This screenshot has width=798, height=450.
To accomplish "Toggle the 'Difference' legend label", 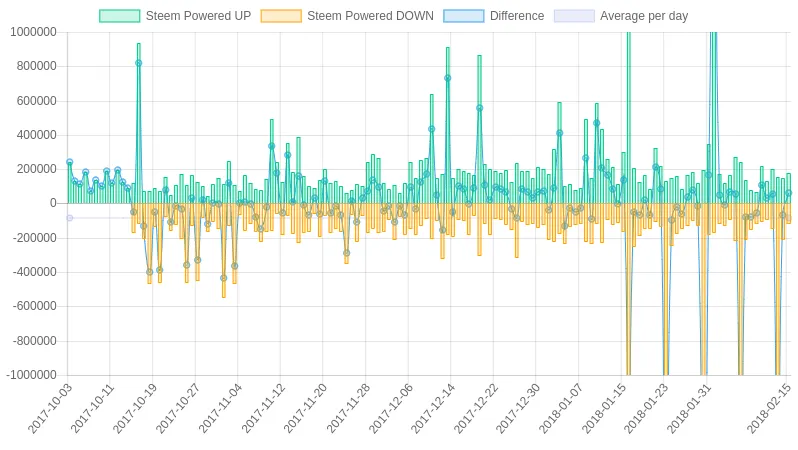I will point(517,16).
